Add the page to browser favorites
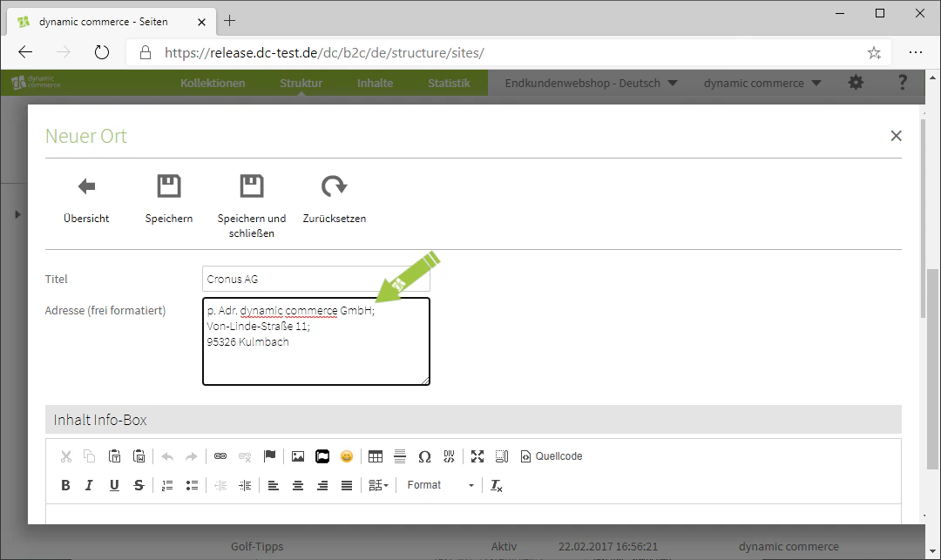Image resolution: width=941 pixels, height=560 pixels. [x=874, y=53]
